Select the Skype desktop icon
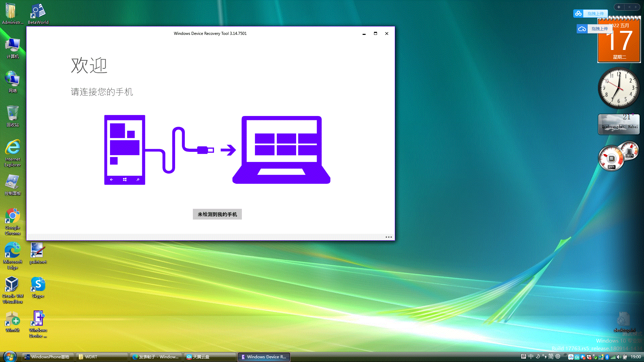Viewport: 644px width, 362px height. (38, 287)
